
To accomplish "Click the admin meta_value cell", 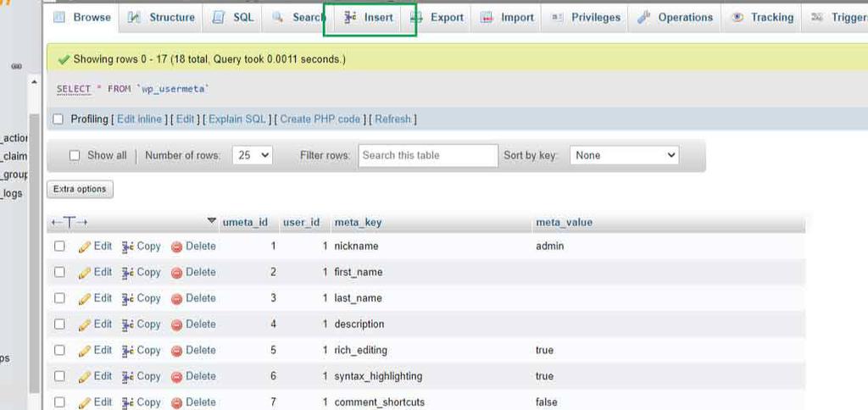I will 549,247.
